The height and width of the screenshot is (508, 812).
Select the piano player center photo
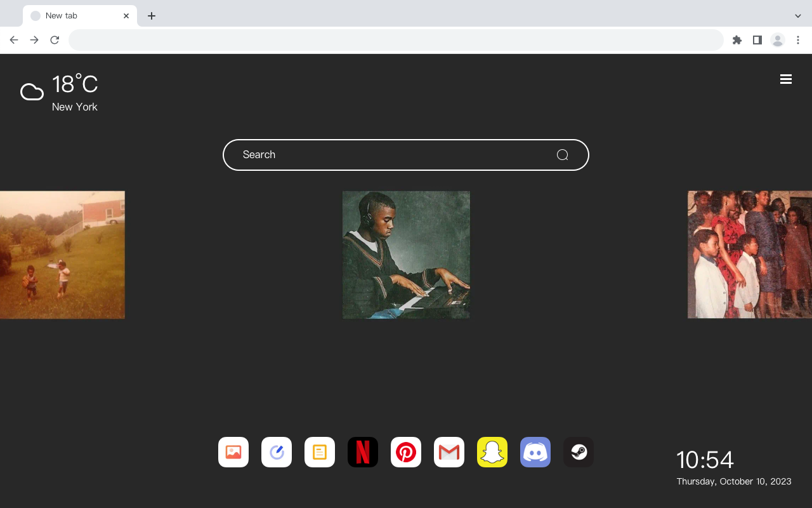(406, 255)
